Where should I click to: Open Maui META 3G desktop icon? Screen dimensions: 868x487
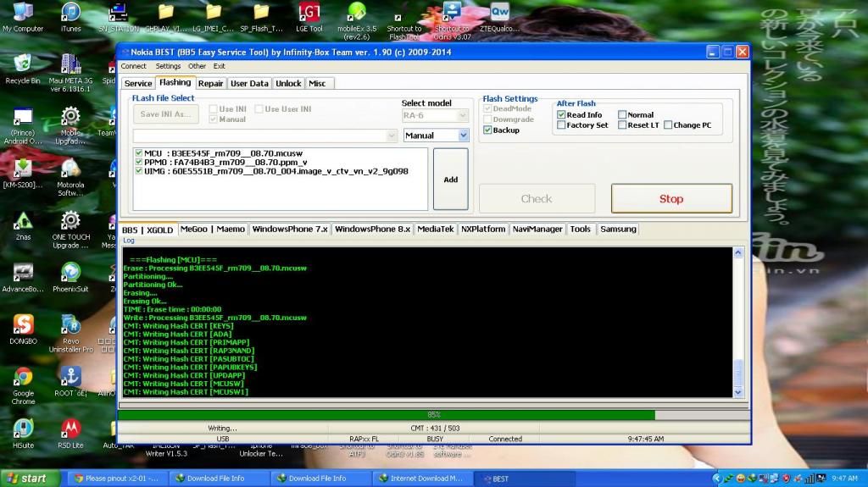tap(70, 73)
